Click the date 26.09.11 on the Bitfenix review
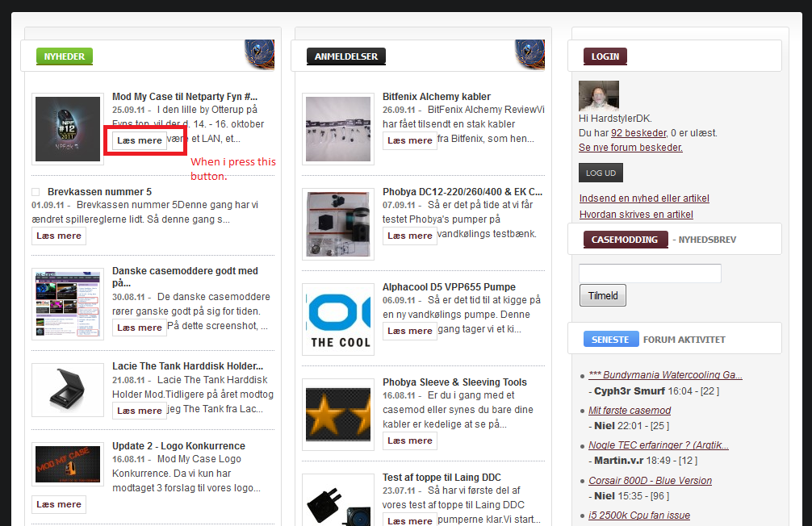The width and height of the screenshot is (812, 526). click(x=399, y=111)
